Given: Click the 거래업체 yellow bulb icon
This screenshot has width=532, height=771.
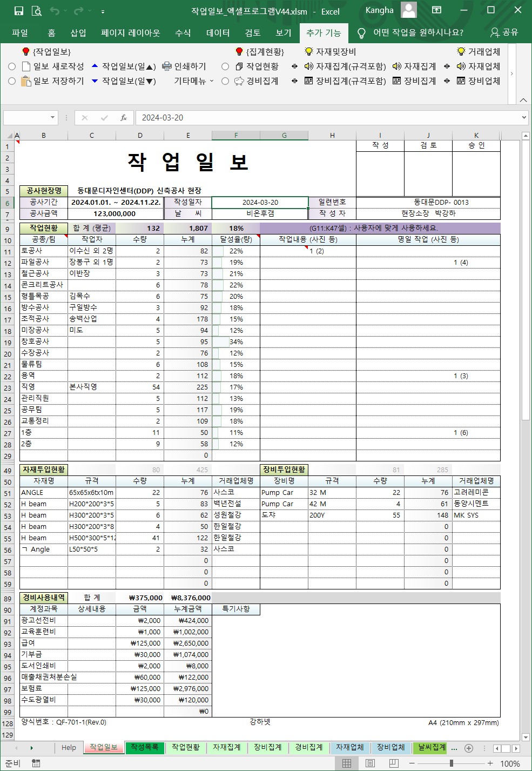Looking at the screenshot, I should 461,51.
